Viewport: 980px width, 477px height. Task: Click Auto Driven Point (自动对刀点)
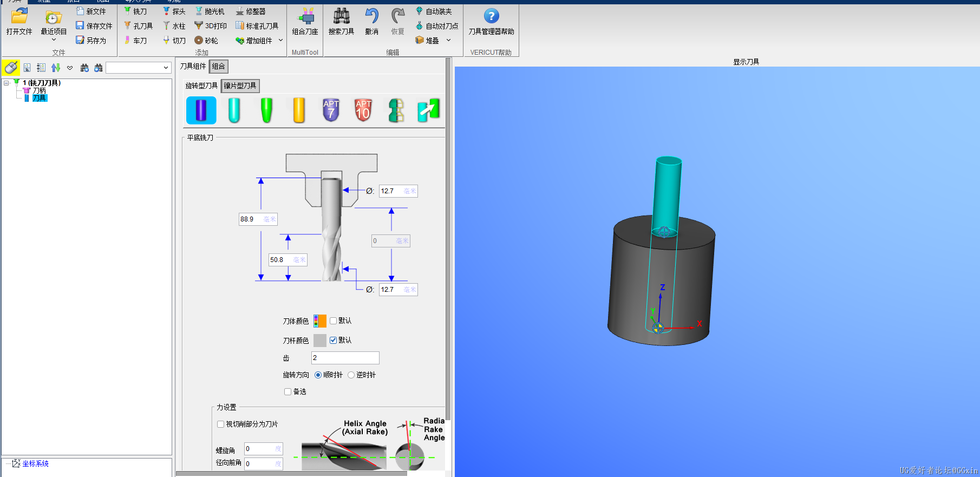tap(437, 25)
